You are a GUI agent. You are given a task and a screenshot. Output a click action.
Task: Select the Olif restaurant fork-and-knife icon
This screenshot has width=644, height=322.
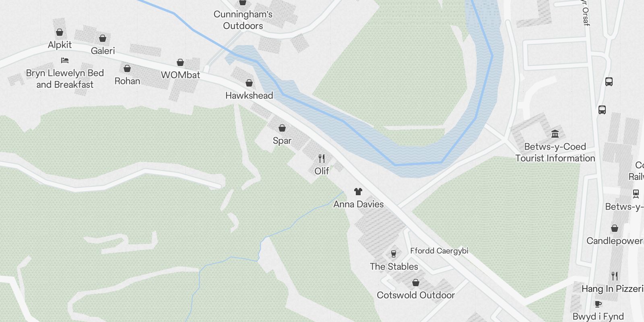tap(322, 158)
